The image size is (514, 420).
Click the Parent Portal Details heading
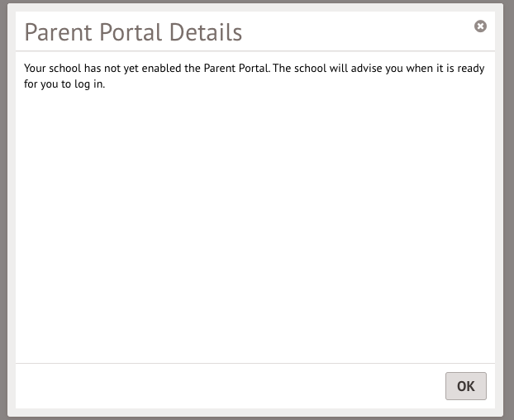pos(133,32)
